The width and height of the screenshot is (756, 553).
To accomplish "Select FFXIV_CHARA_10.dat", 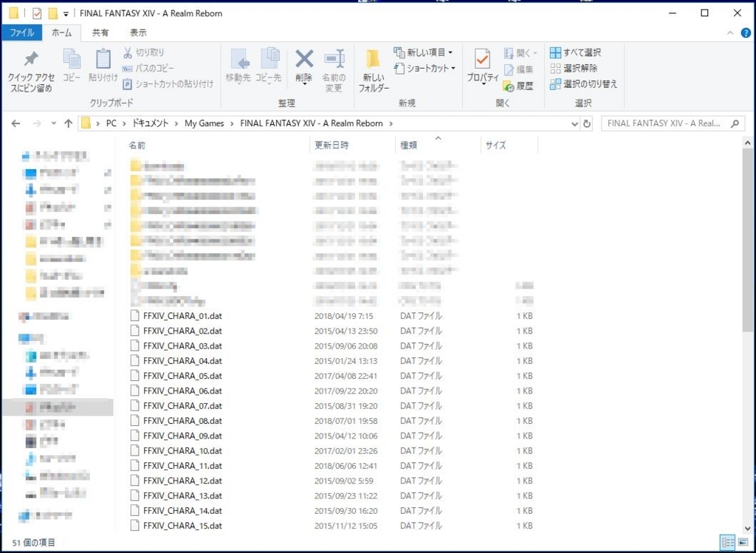I will [x=183, y=451].
